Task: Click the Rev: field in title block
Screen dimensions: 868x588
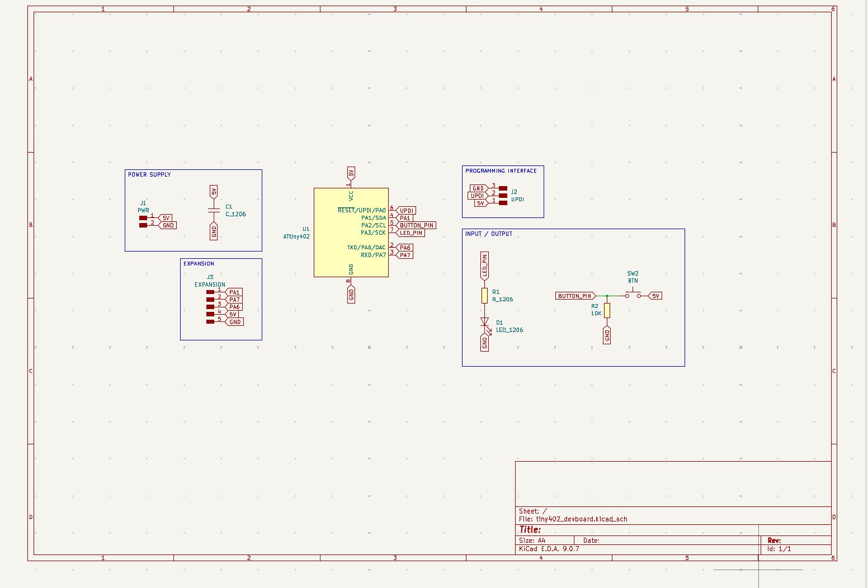Action: pos(774,540)
